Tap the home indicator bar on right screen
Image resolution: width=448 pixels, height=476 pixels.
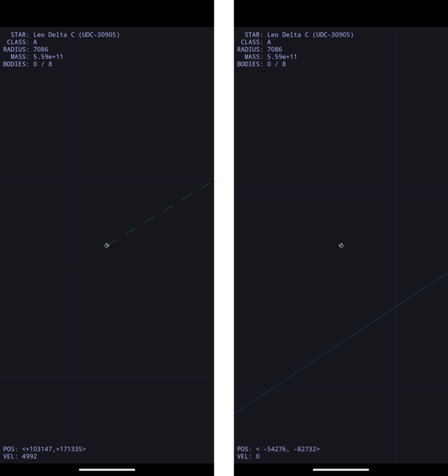click(341, 470)
